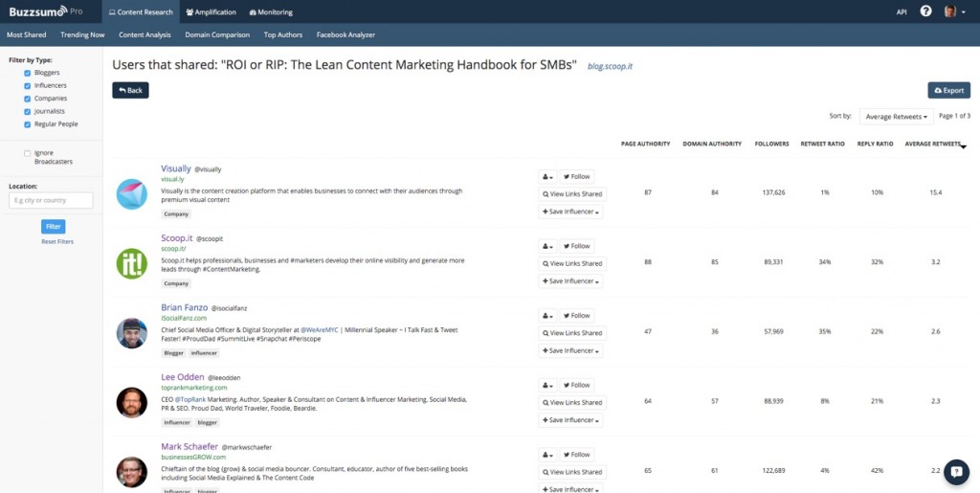Viewport: 980px width, 493px height.
Task: Go to Content Analysis section
Action: tap(145, 35)
